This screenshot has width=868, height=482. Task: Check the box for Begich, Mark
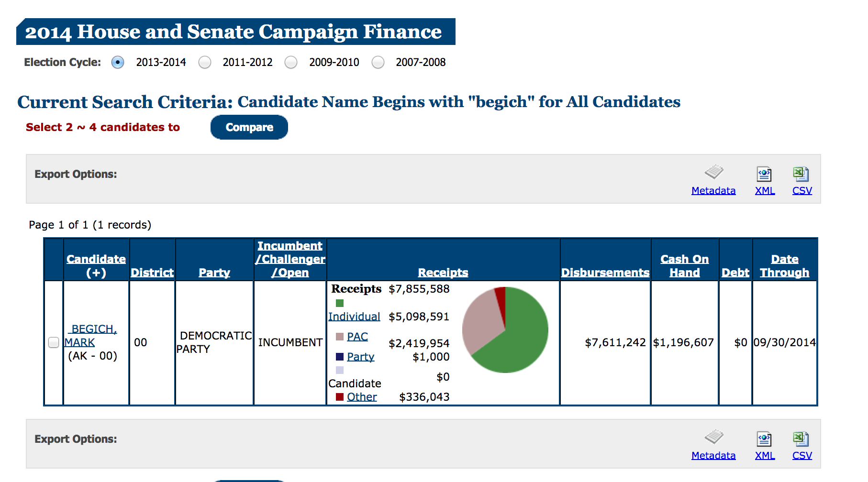(x=54, y=342)
